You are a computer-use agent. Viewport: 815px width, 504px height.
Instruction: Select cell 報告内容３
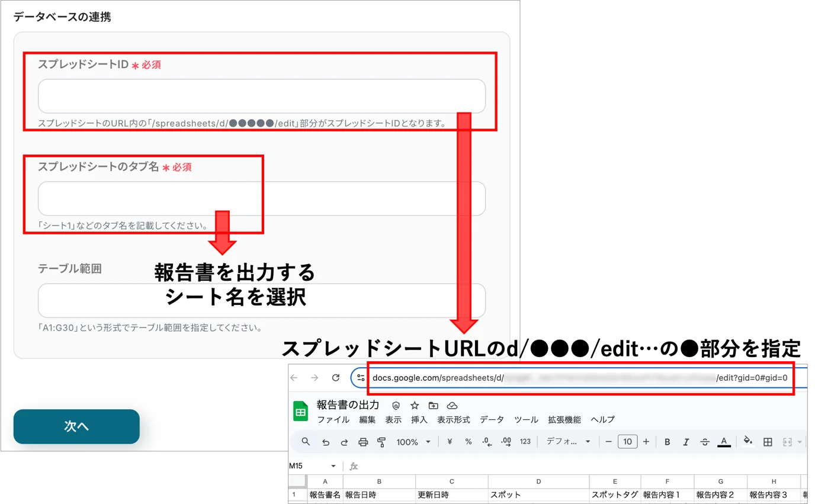click(x=774, y=495)
